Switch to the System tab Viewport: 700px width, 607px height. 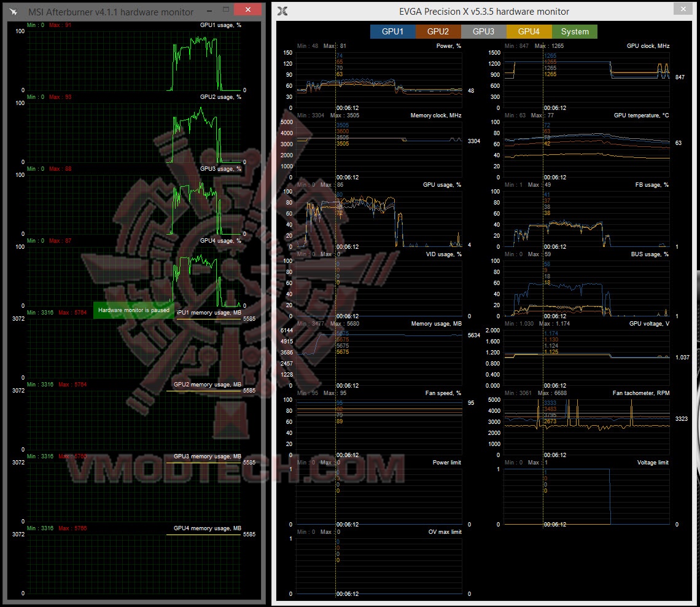pos(575,32)
